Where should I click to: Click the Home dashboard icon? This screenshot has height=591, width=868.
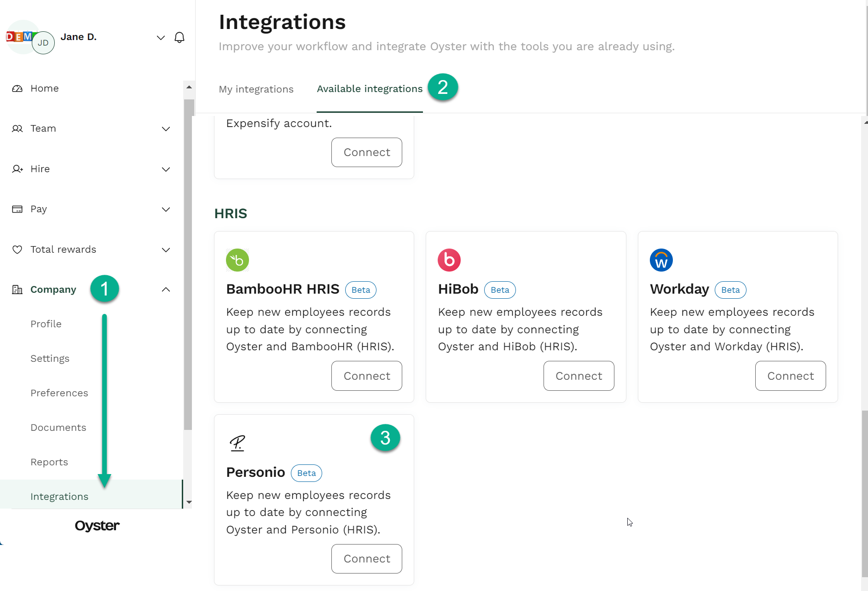click(x=17, y=88)
